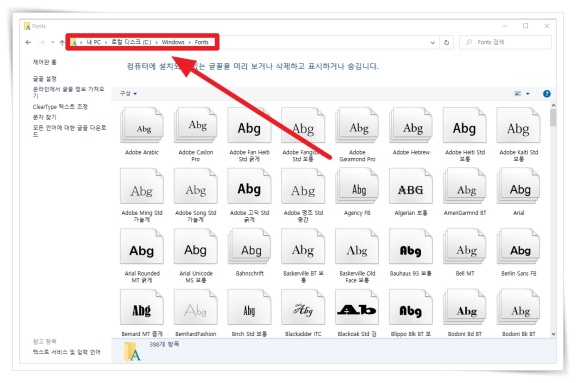Open 문자 찾기 link
576x383 pixels.
pyautogui.click(x=44, y=117)
